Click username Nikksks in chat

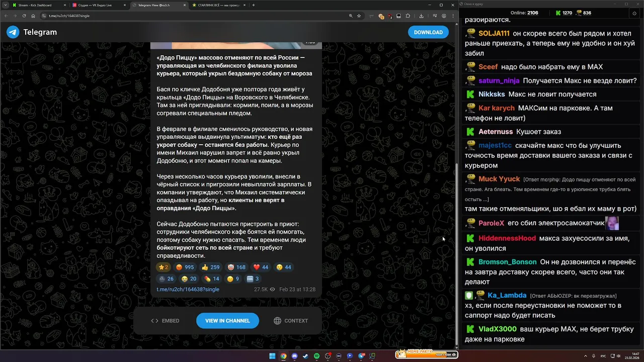tap(492, 94)
